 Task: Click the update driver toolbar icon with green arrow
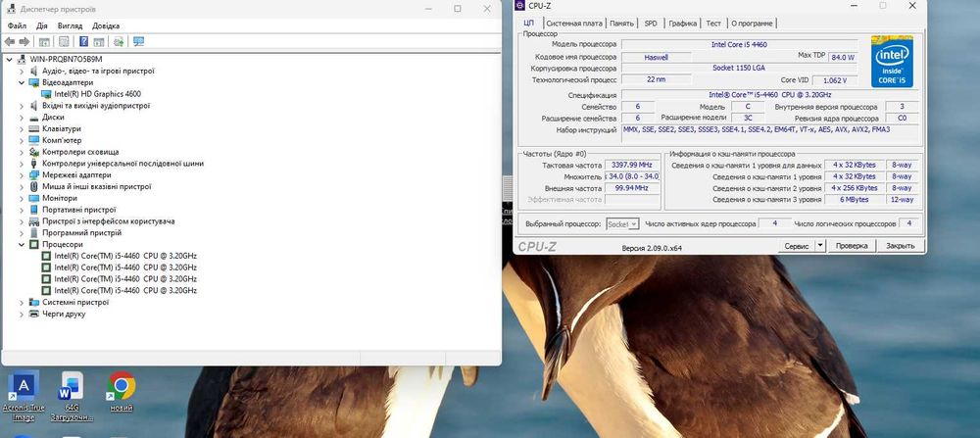(x=119, y=42)
